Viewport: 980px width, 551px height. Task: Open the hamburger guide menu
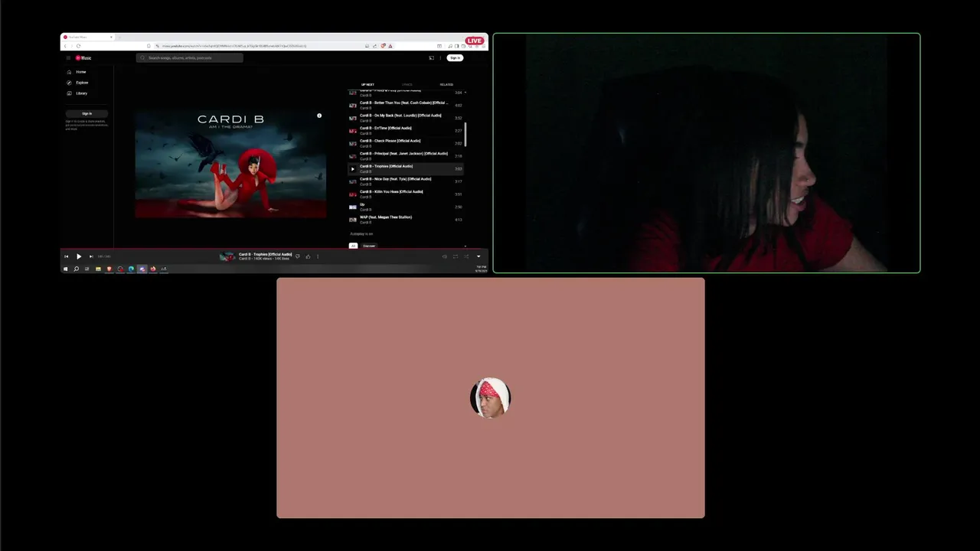pyautogui.click(x=67, y=58)
